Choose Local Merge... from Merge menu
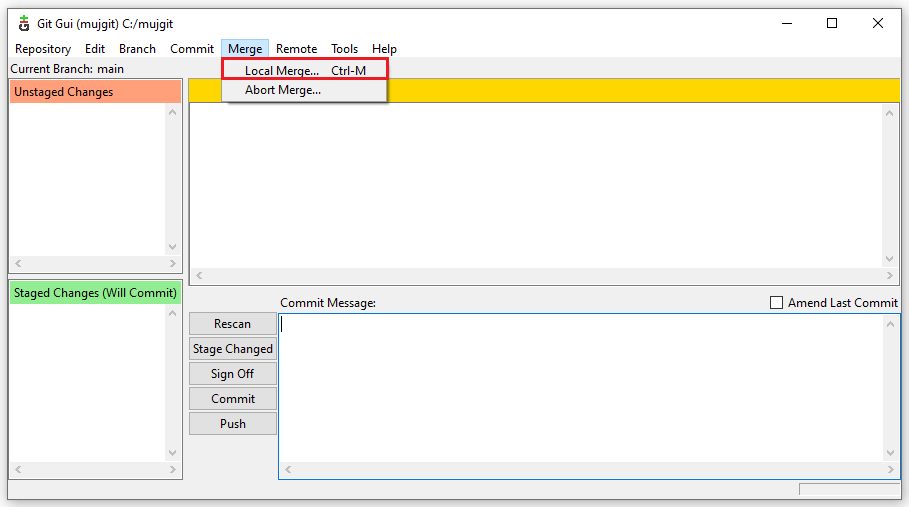The height and width of the screenshot is (507, 909). point(305,70)
